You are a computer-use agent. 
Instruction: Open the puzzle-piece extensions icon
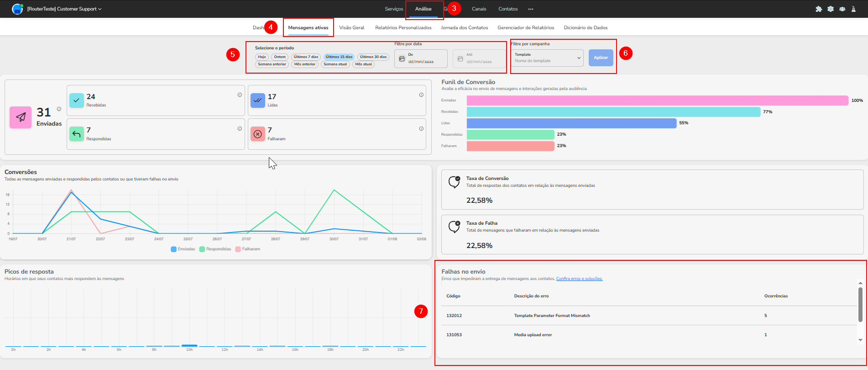click(819, 9)
